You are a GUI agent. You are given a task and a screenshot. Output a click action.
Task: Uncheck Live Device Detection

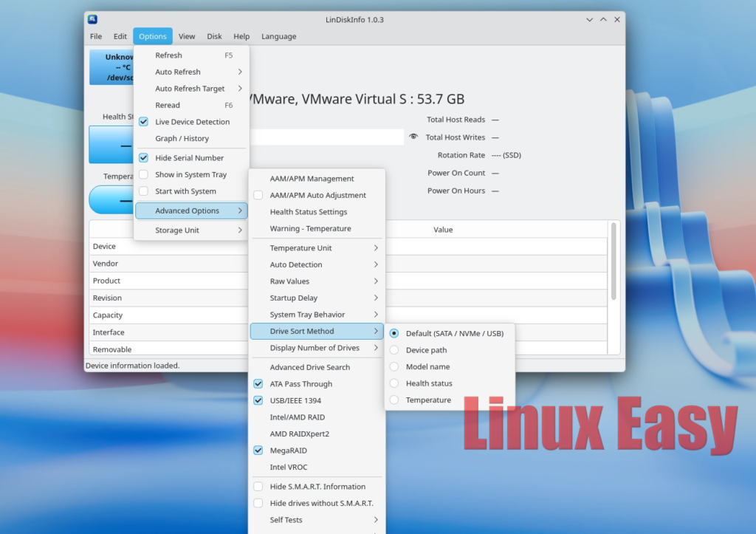tap(143, 122)
